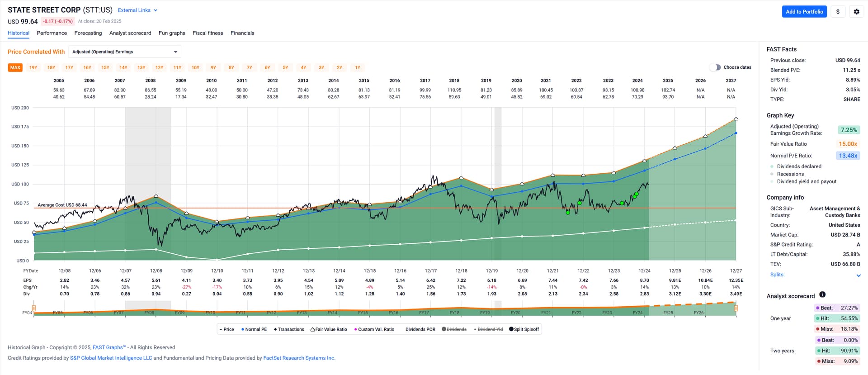
Task: Click the Add to Portfolio button
Action: 804,12
